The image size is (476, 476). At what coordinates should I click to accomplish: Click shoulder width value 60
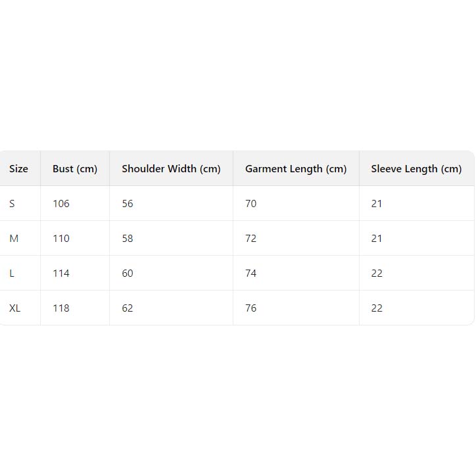click(x=128, y=274)
